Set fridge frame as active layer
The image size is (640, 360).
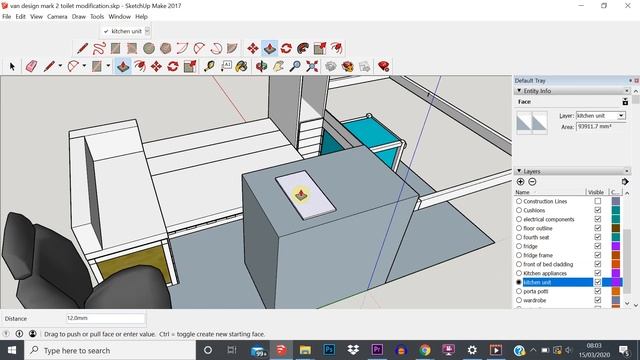(x=519, y=255)
